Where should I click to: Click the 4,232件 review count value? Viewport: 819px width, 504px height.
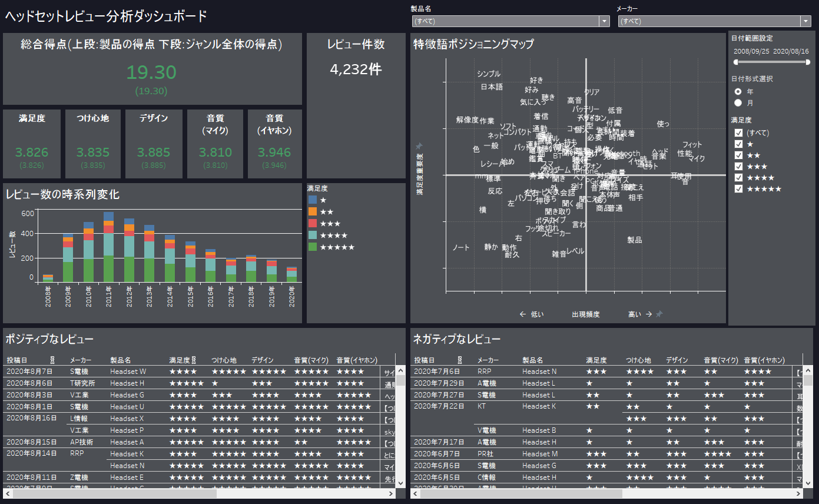[x=356, y=69]
